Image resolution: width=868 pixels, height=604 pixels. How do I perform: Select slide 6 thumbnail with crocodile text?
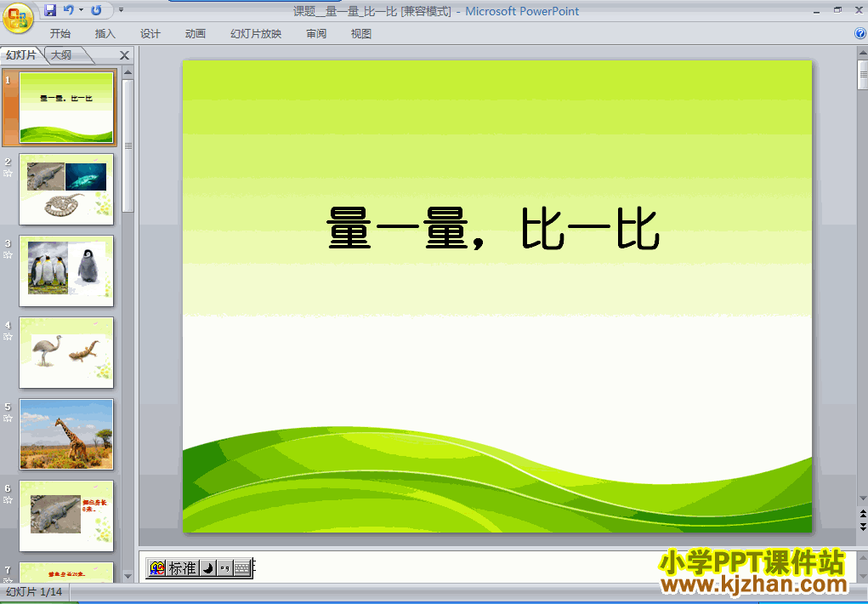[x=66, y=516]
